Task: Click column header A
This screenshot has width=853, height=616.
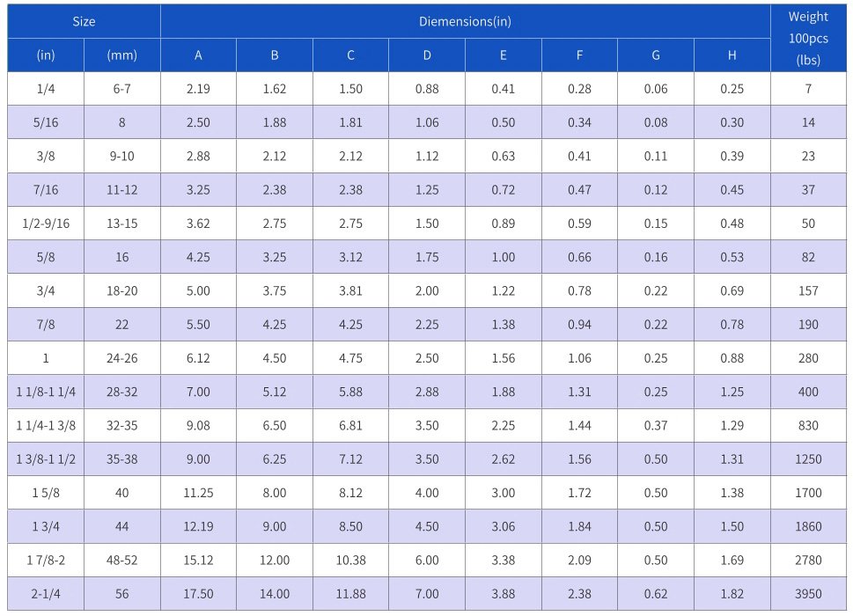Action: [x=198, y=55]
